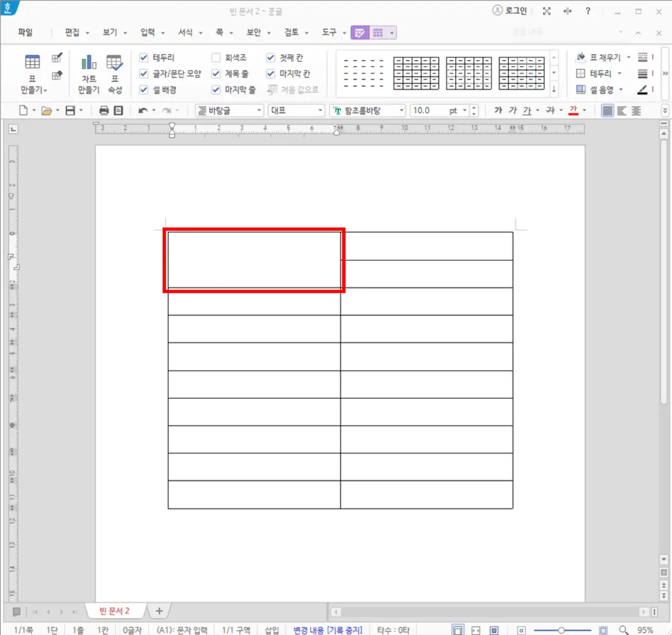Image resolution: width=672 pixels, height=635 pixels.
Task: Open 표 속성 table properties
Action: pyautogui.click(x=114, y=73)
